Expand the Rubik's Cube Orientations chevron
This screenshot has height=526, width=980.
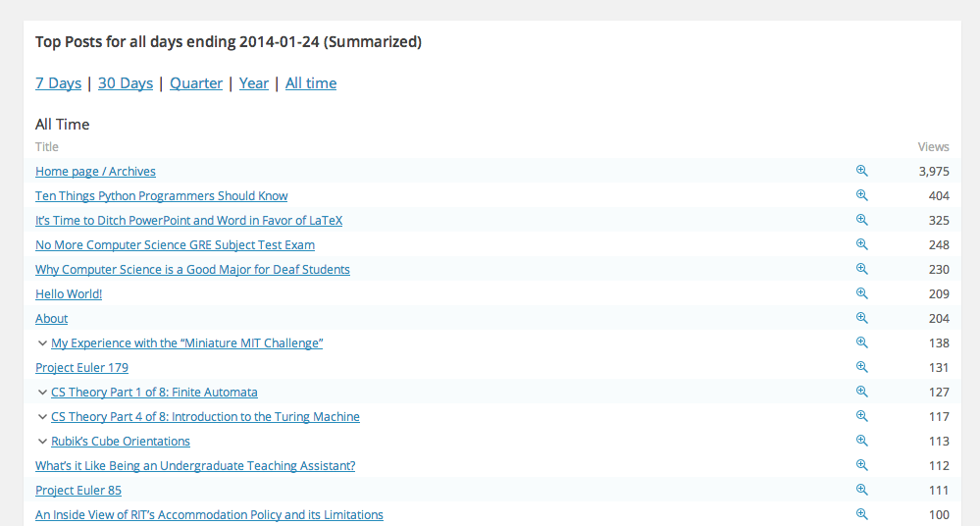click(x=42, y=441)
